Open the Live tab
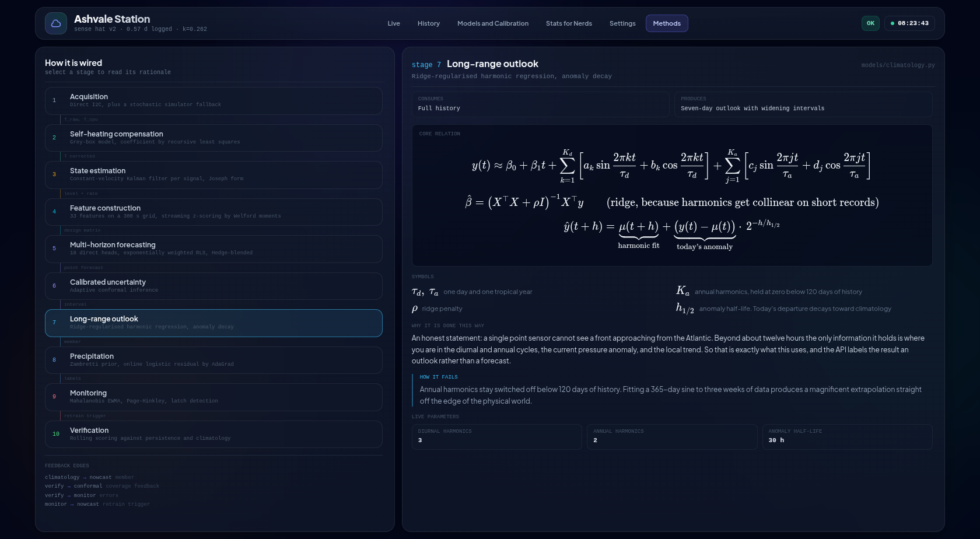This screenshot has height=539, width=980. point(394,23)
